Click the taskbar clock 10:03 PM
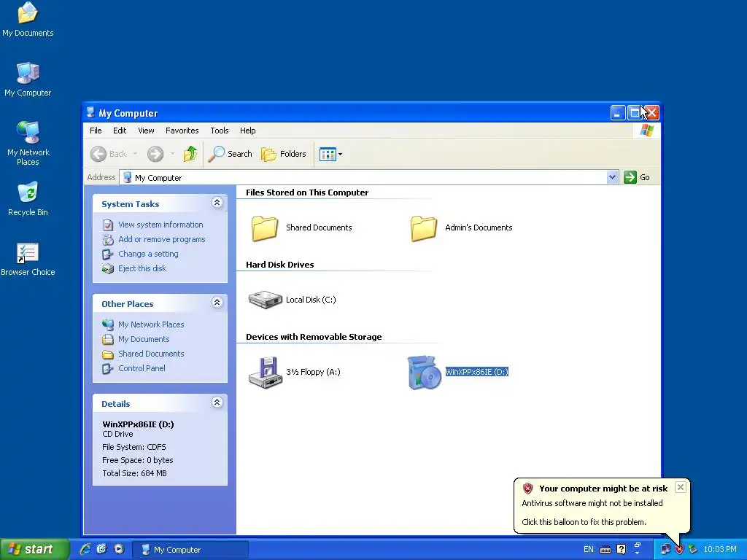Image resolution: width=747 pixels, height=560 pixels. pyautogui.click(x=720, y=550)
